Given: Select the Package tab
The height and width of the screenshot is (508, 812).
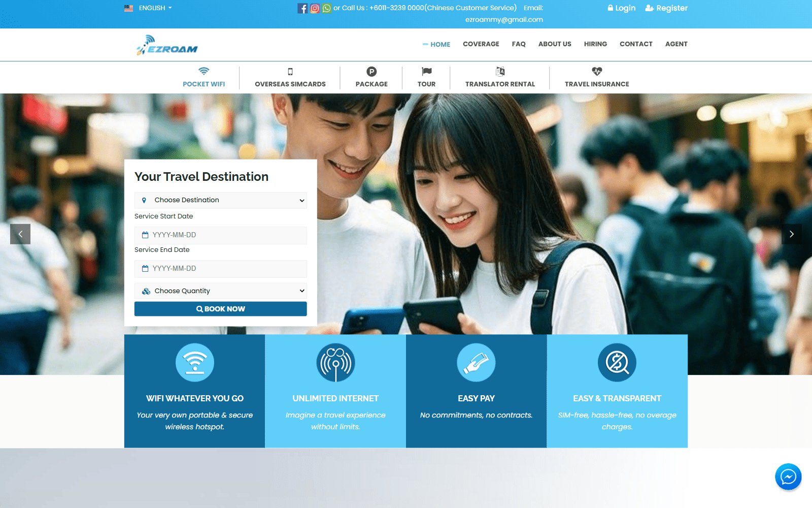Looking at the screenshot, I should coord(371,78).
